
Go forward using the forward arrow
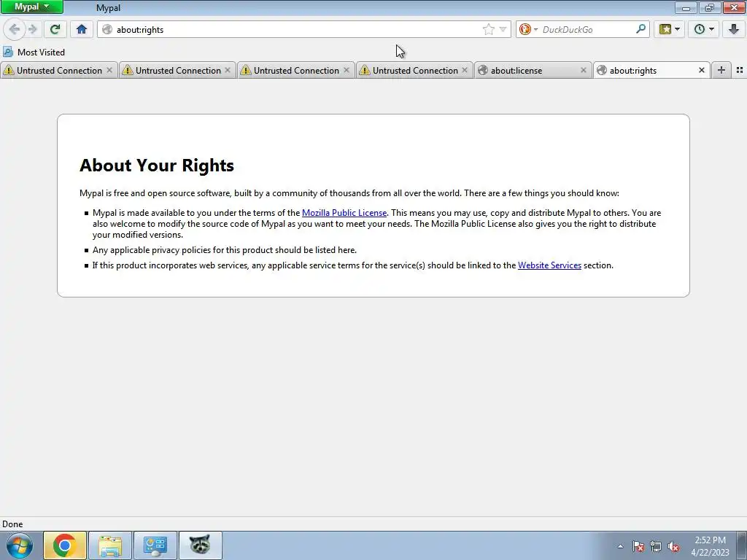33,29
